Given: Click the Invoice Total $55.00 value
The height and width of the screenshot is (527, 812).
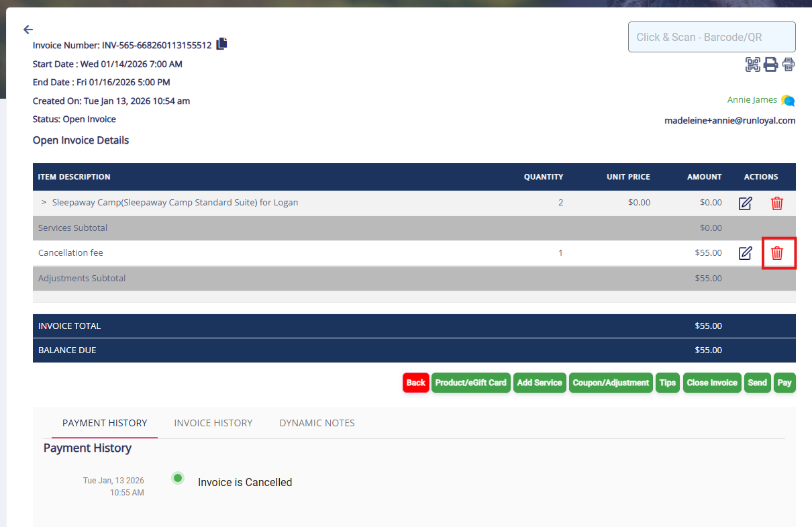Looking at the screenshot, I should (x=709, y=326).
